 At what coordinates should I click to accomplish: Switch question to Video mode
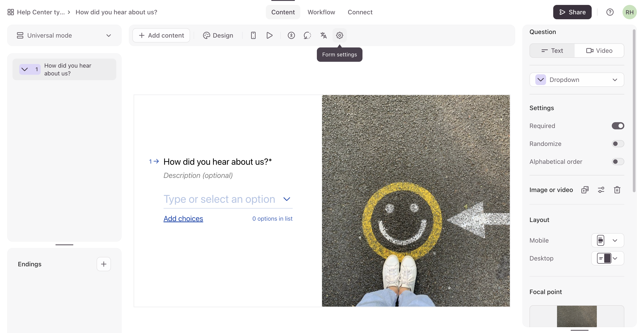pos(599,51)
